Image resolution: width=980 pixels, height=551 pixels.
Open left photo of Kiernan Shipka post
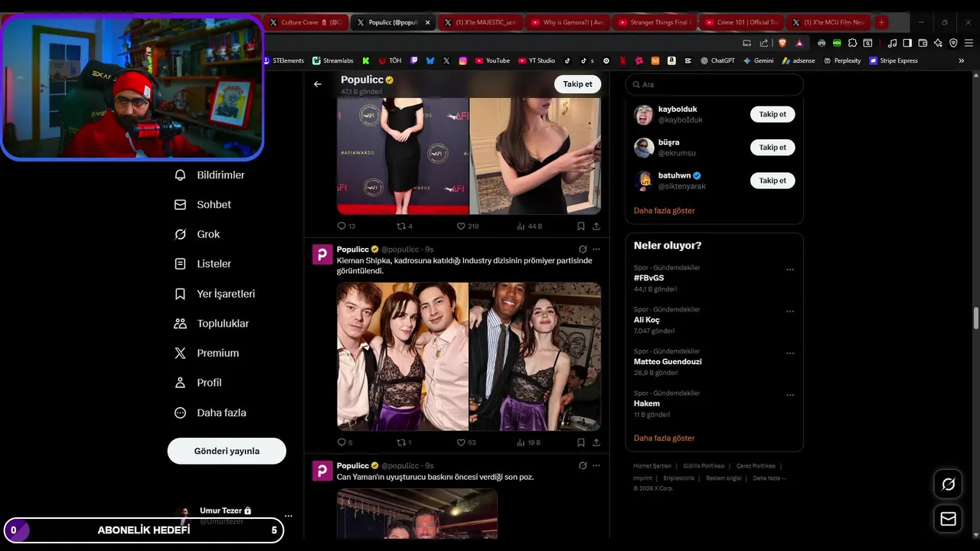403,357
